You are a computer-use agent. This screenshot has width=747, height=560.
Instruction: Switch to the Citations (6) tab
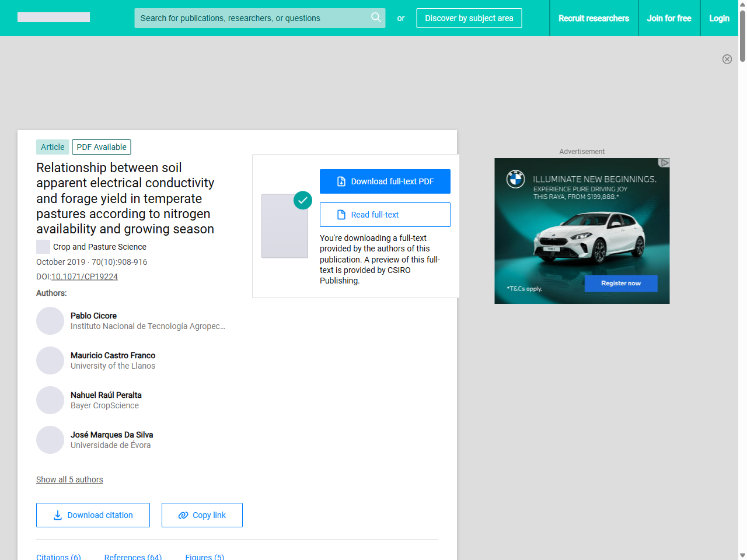click(x=58, y=556)
